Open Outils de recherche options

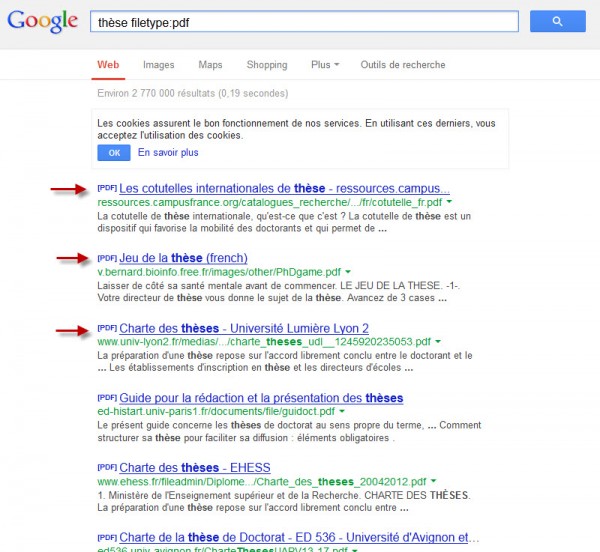click(x=403, y=65)
